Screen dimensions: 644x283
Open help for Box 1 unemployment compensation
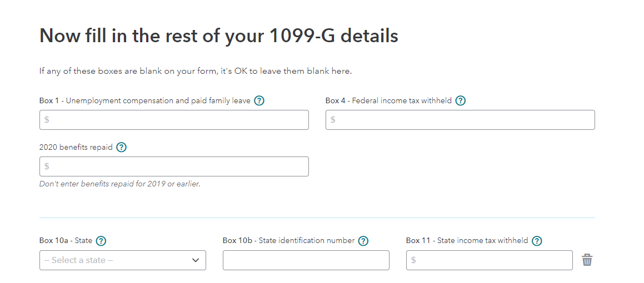click(x=259, y=100)
